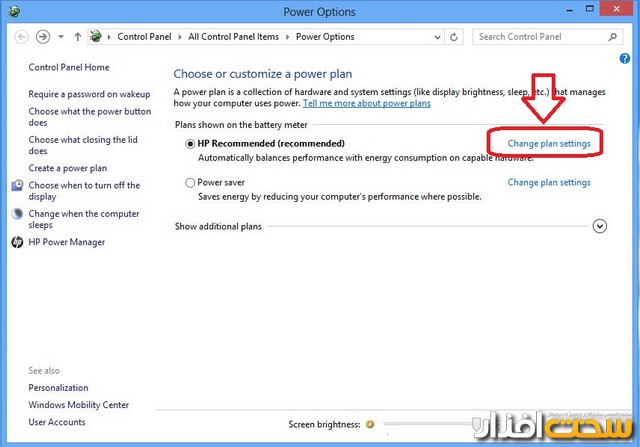
Task: Expand chevron after Control Panel breadcrumb
Action: [180, 37]
